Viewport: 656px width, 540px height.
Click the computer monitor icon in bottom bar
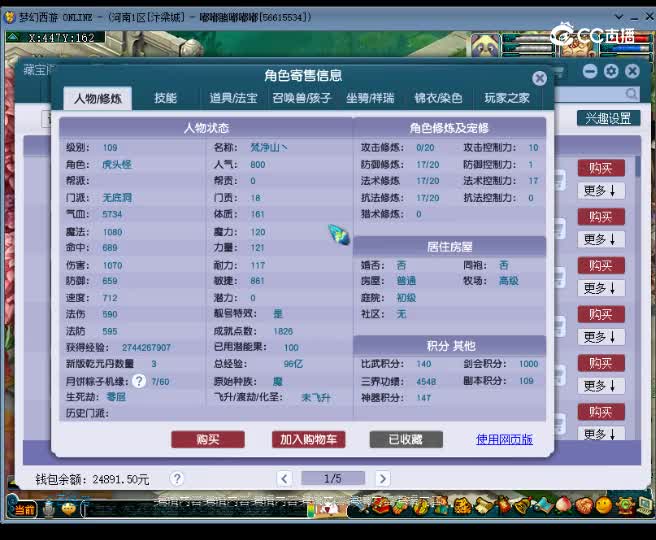pos(643,505)
